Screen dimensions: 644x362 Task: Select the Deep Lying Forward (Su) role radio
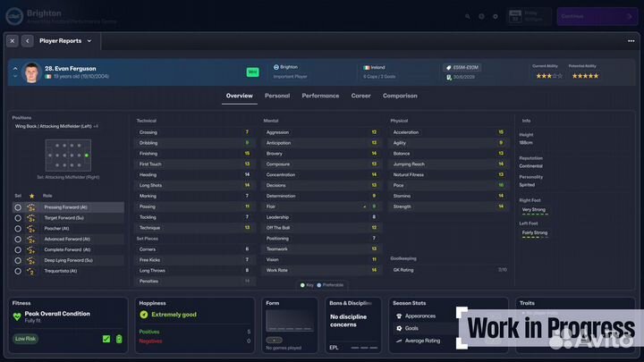18,261
